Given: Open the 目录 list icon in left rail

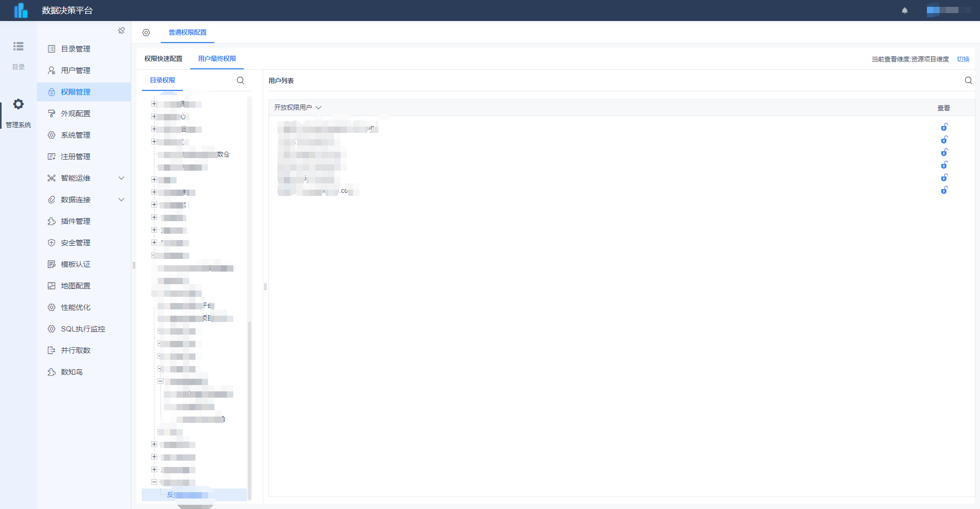Looking at the screenshot, I should 18,46.
